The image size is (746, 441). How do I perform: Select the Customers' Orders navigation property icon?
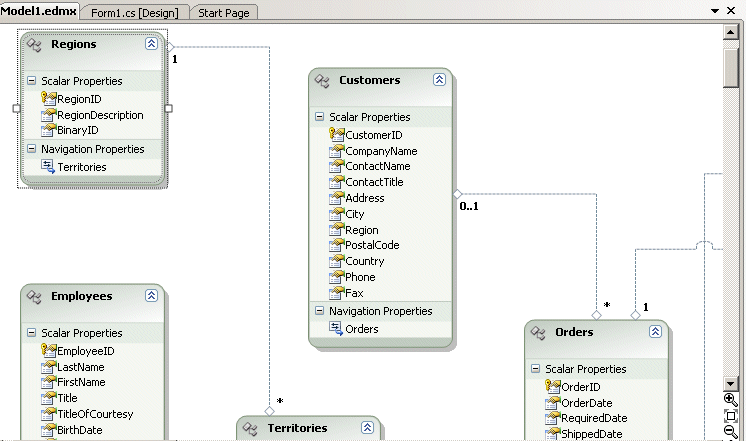336,328
